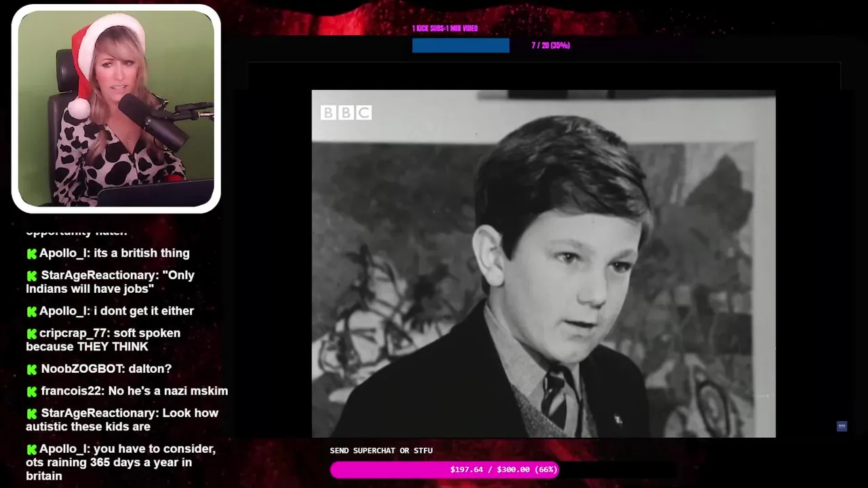Click the Kick badge next to cripcrap_77
The image size is (868, 488).
click(31, 333)
